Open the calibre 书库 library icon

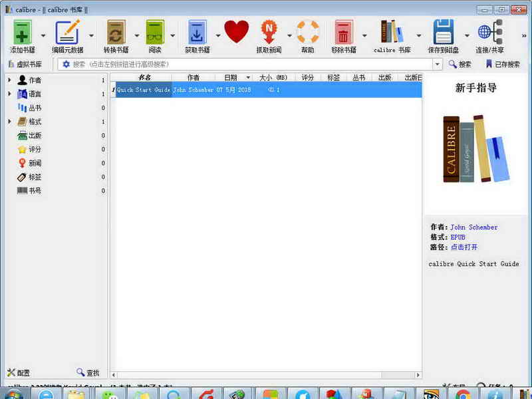coord(392,31)
